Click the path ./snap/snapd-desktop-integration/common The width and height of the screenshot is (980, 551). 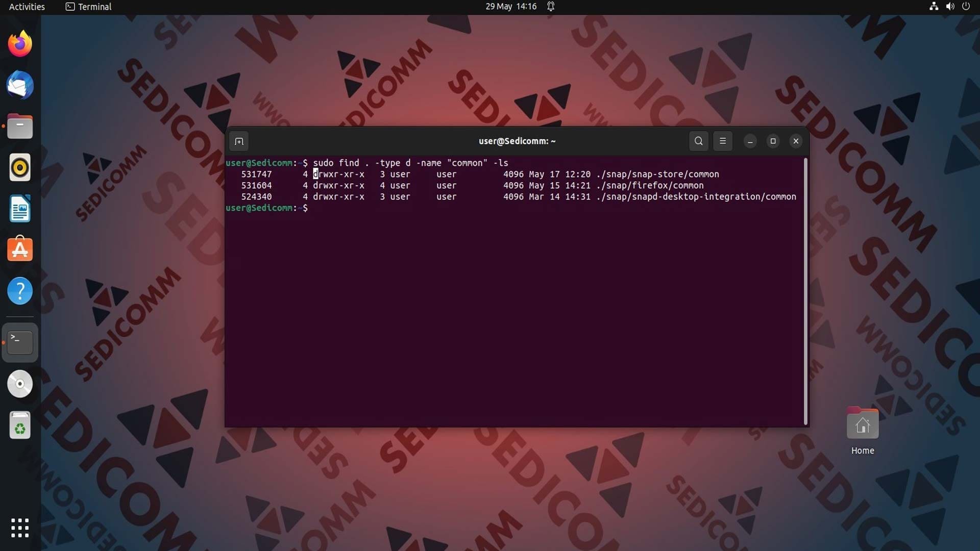pos(696,197)
